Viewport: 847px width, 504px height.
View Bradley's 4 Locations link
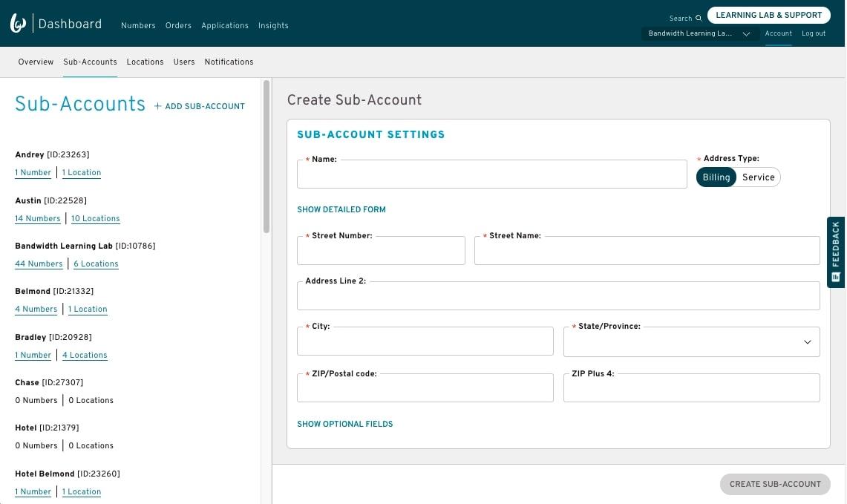[85, 356]
